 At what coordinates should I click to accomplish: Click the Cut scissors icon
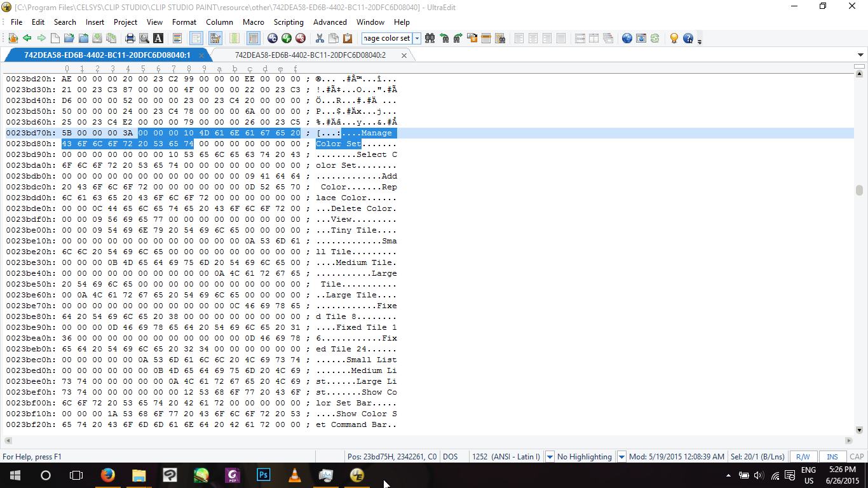tap(320, 38)
